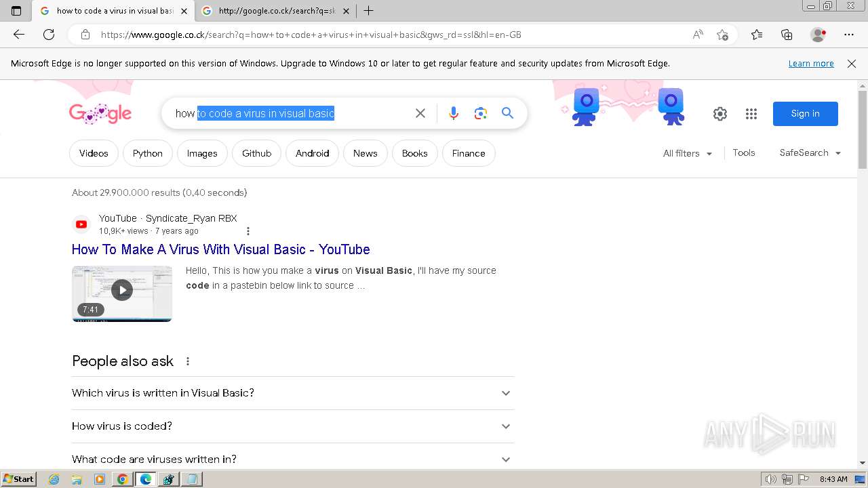Open the volume tray icon
This screenshot has width=868, height=488.
(771, 479)
